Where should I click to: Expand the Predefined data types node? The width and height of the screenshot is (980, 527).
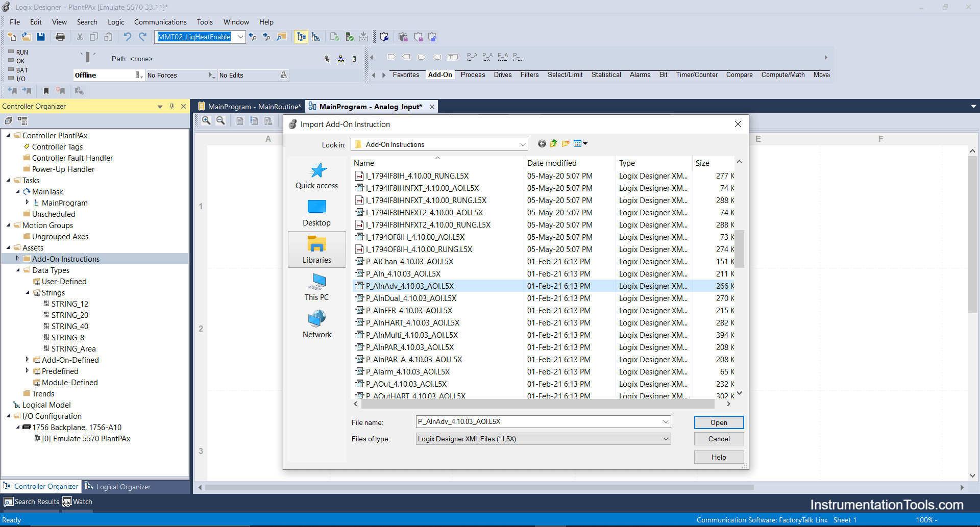click(x=27, y=371)
